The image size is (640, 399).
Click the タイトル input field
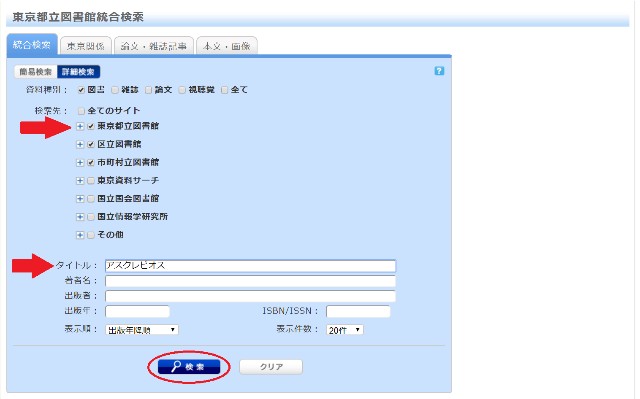[250, 266]
